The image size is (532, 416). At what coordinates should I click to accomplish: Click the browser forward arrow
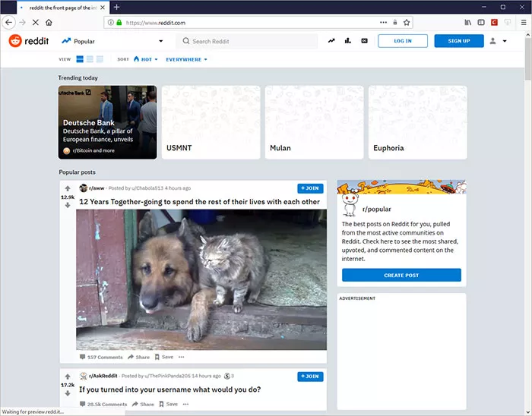[x=22, y=22]
